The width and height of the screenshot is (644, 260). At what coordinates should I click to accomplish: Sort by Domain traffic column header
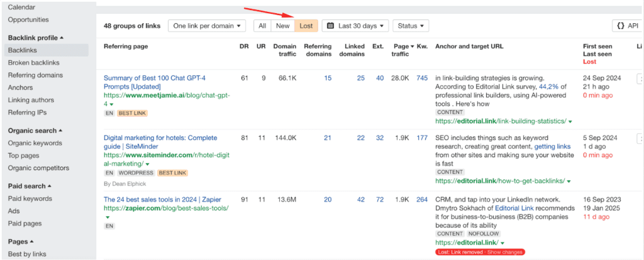pyautogui.click(x=285, y=50)
